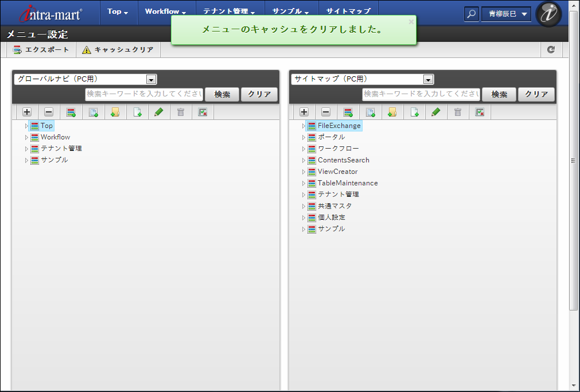
Task: Add new menu item page in サイトマップ panel
Action: 414,112
